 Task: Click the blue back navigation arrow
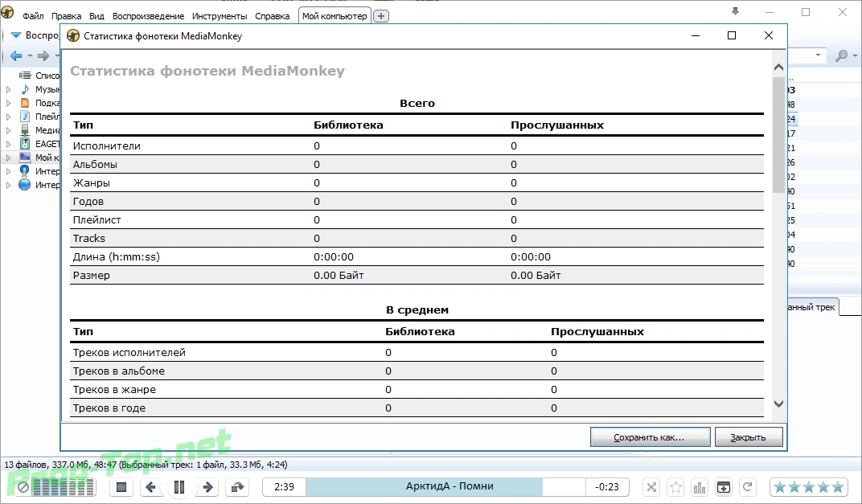pyautogui.click(x=17, y=55)
